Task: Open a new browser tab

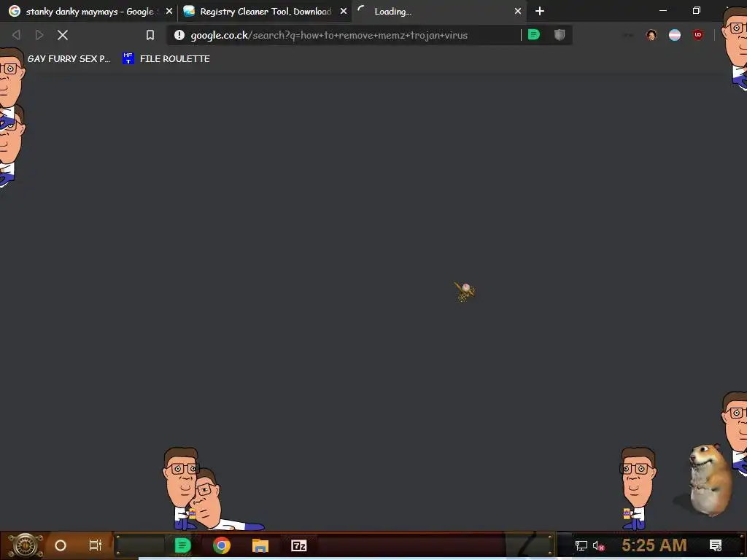Action: (x=540, y=11)
